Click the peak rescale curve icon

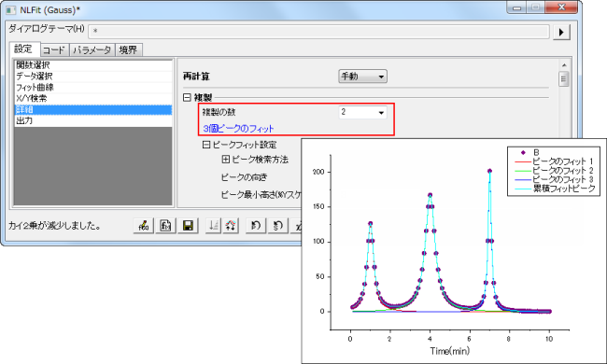(x=231, y=225)
